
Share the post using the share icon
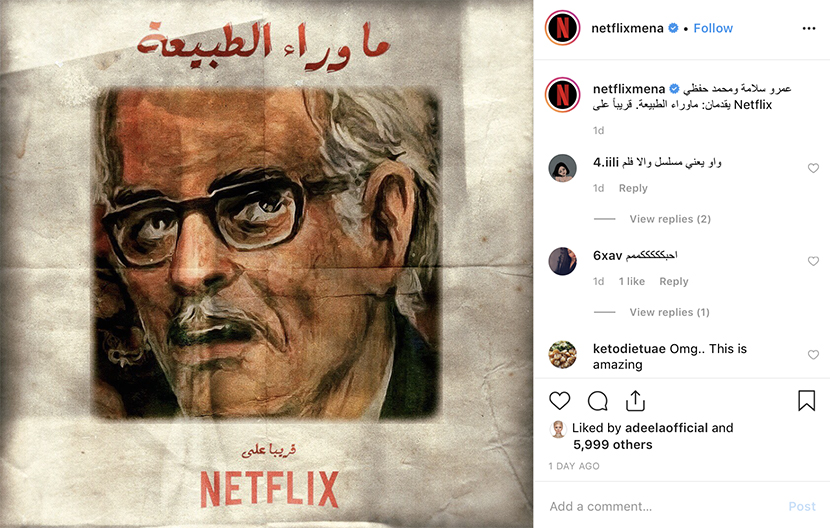pos(635,401)
